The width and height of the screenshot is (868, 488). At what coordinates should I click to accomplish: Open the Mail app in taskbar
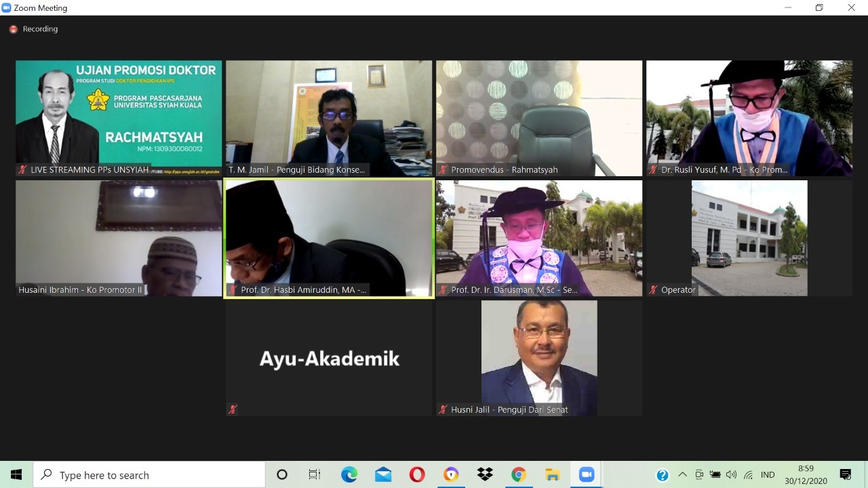[383, 475]
